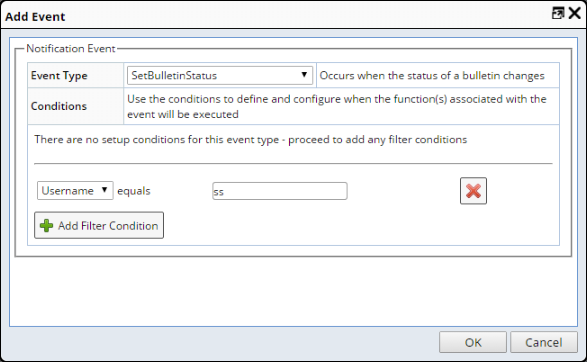Click the equals operator text
This screenshot has width=587, height=362.
pyautogui.click(x=134, y=191)
